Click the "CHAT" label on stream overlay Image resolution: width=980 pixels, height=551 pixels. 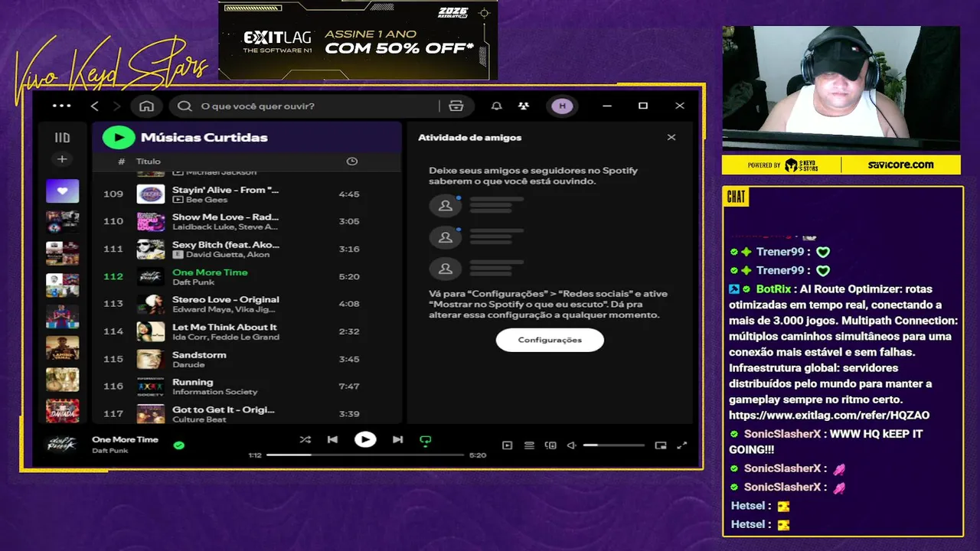coord(736,197)
